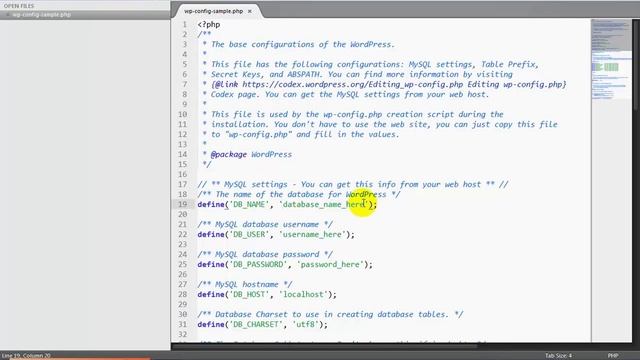Click 'username_here' string on line 22
Screen dimensions: 640x360
click(312, 234)
